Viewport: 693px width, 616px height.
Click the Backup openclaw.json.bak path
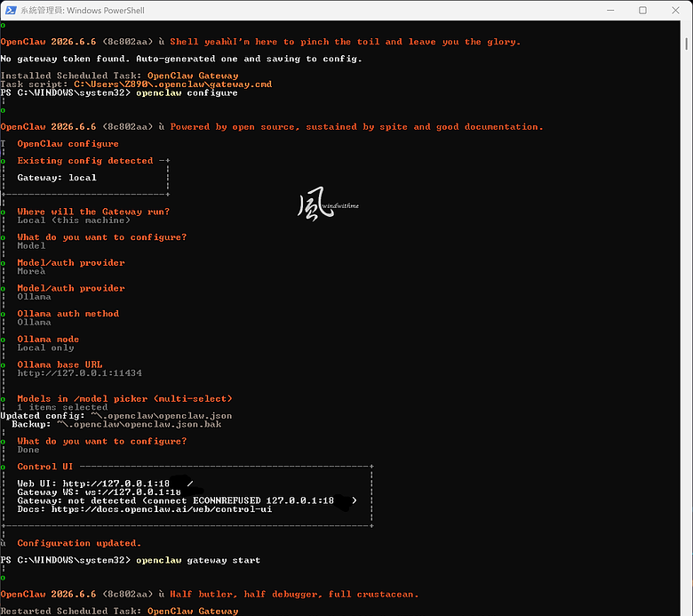(139, 425)
